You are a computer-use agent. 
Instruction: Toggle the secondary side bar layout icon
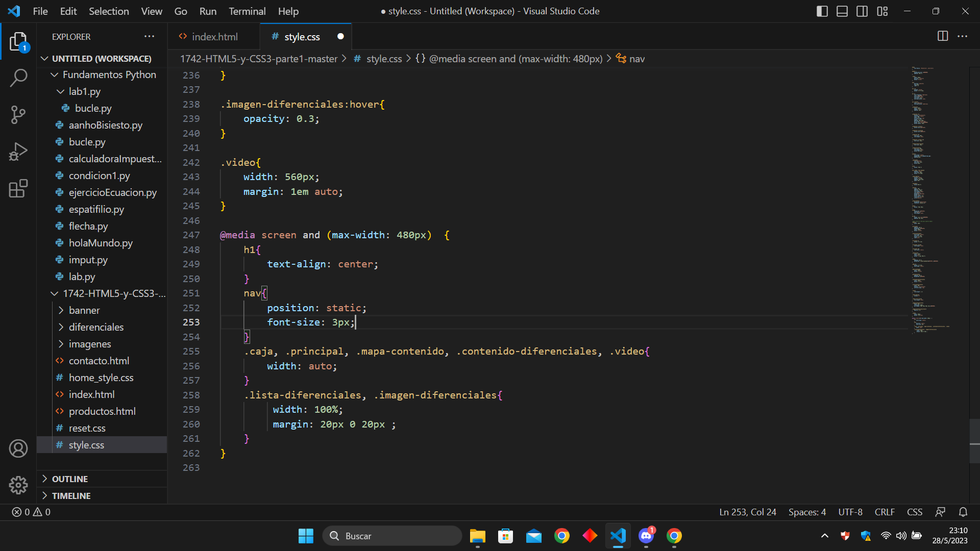coord(862,11)
